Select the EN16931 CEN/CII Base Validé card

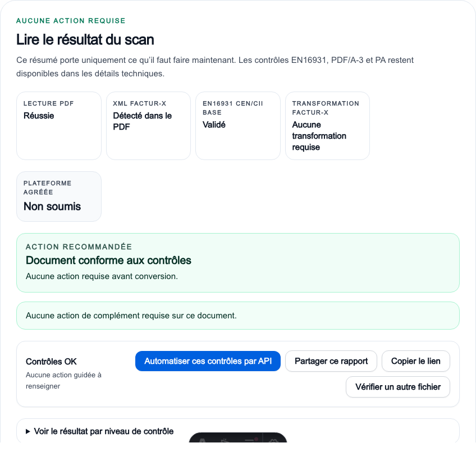(x=238, y=126)
